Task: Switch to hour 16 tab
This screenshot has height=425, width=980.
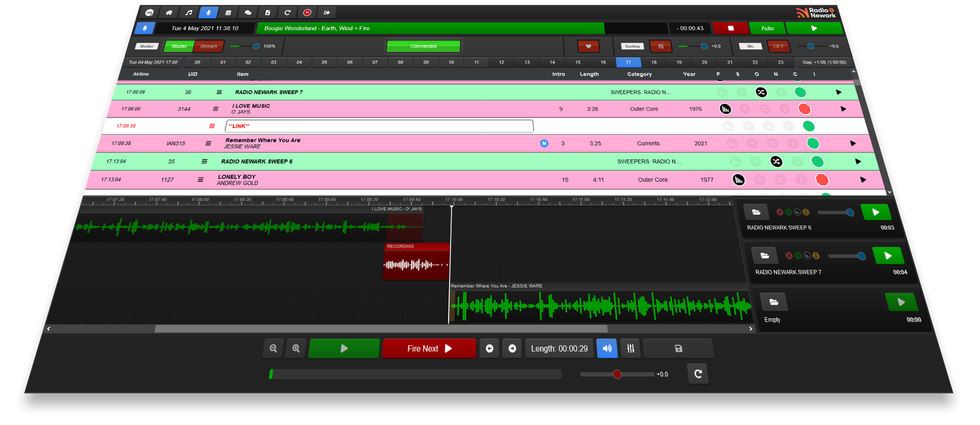Action: pos(603,62)
